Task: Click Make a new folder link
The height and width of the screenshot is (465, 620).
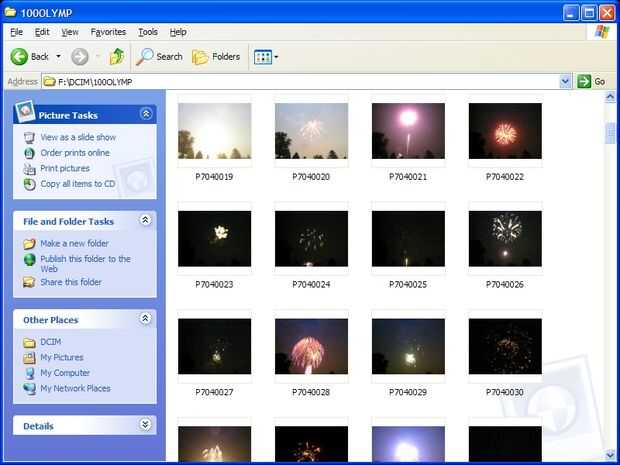Action: coord(74,243)
